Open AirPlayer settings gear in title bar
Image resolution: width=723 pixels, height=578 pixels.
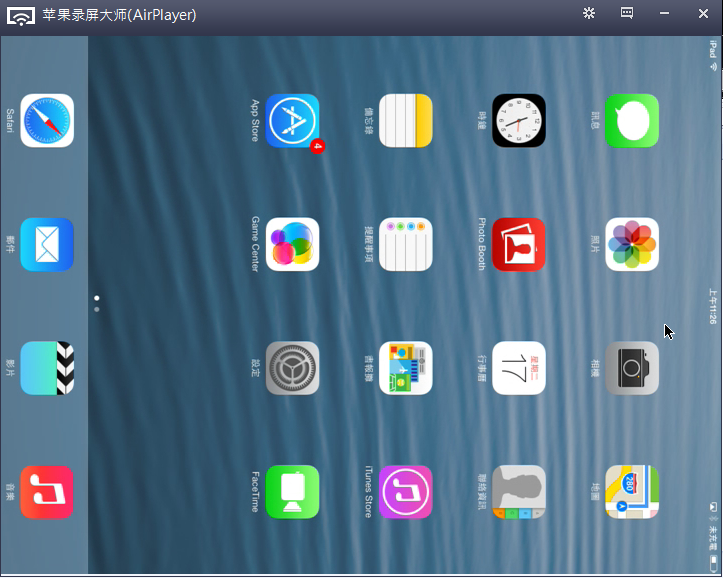point(589,13)
